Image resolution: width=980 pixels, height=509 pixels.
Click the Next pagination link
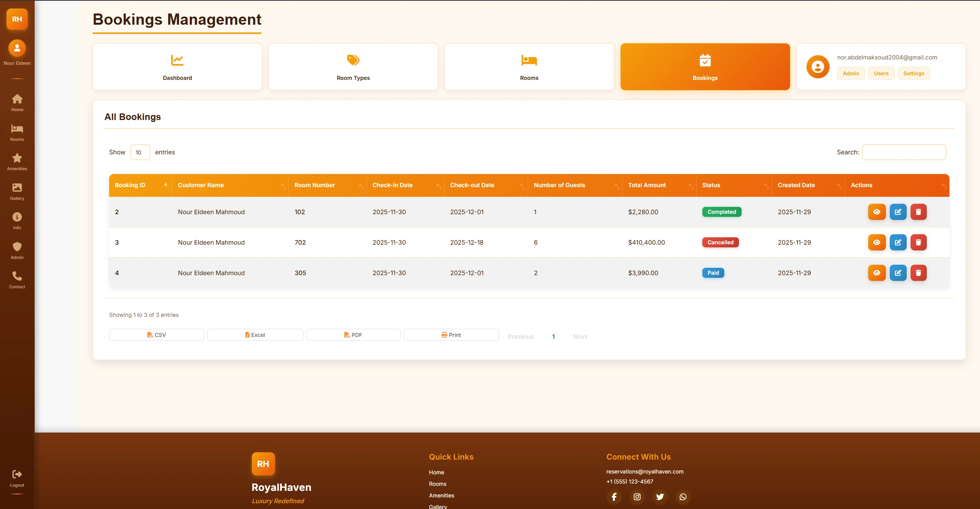[x=580, y=337]
